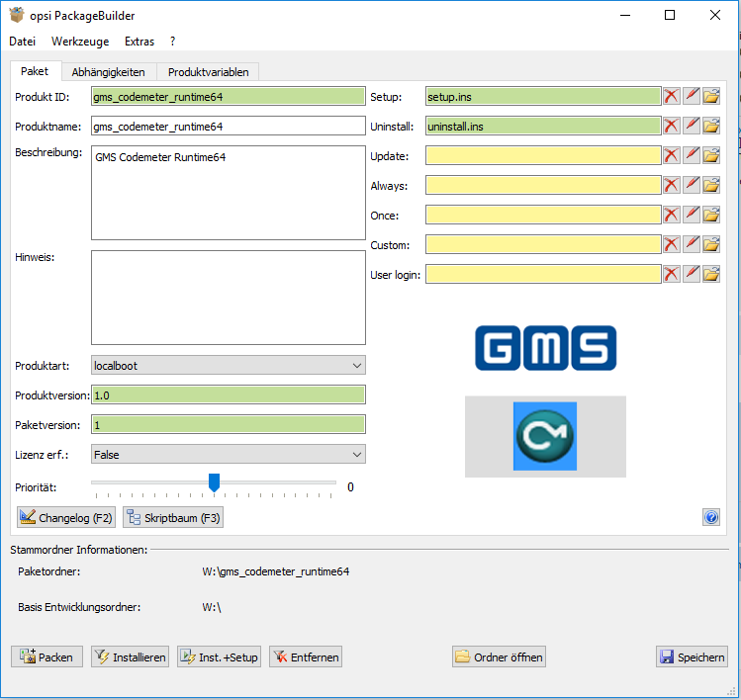Edit the Uninstall script with pencil icon

(x=692, y=127)
